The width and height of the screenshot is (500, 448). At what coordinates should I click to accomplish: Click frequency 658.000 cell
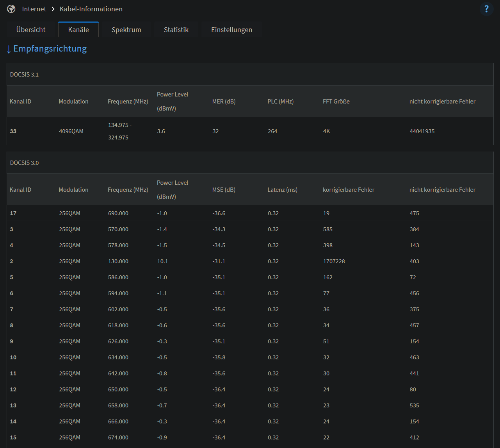pos(118,405)
